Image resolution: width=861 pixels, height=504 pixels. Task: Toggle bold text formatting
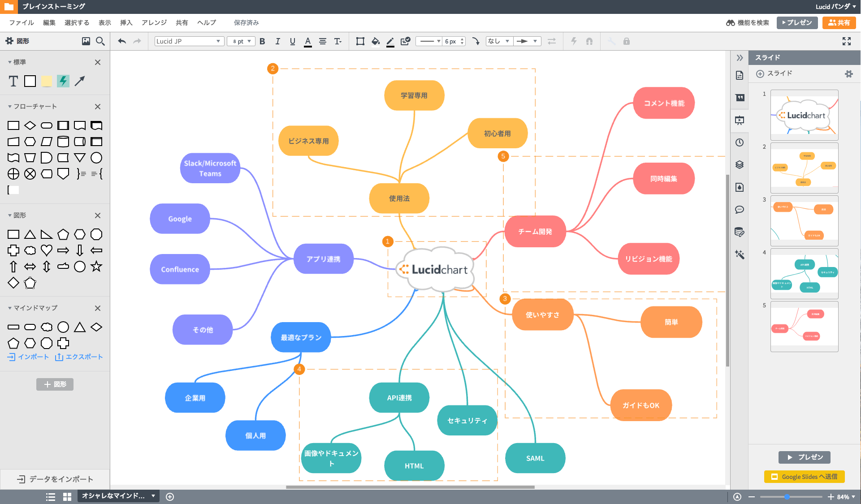pyautogui.click(x=262, y=41)
